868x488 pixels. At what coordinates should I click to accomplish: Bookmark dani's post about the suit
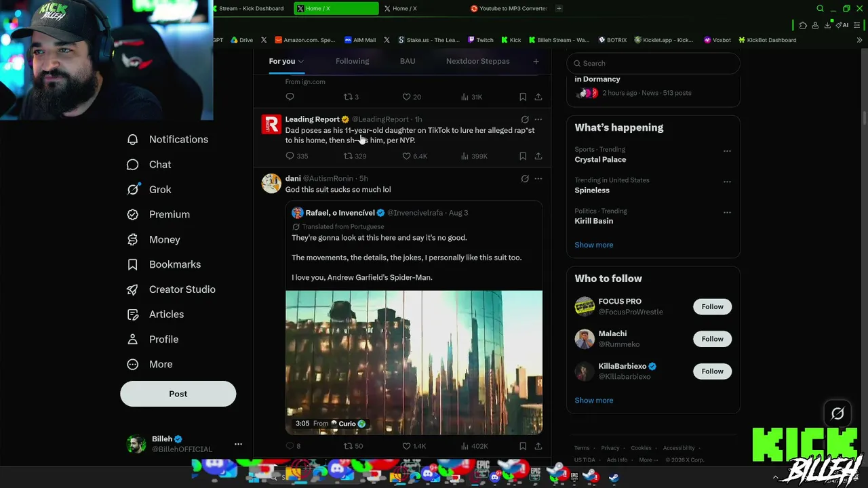pos(523,446)
